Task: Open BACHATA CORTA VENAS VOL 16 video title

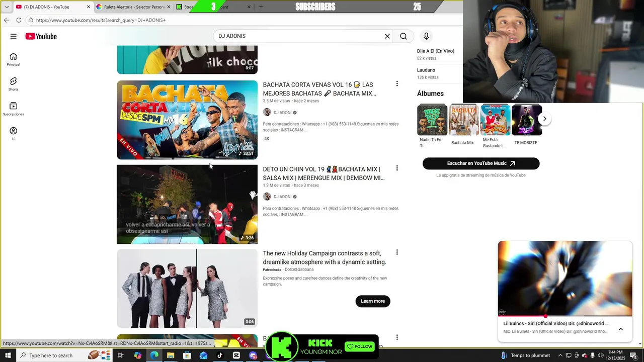Action: pyautogui.click(x=319, y=89)
